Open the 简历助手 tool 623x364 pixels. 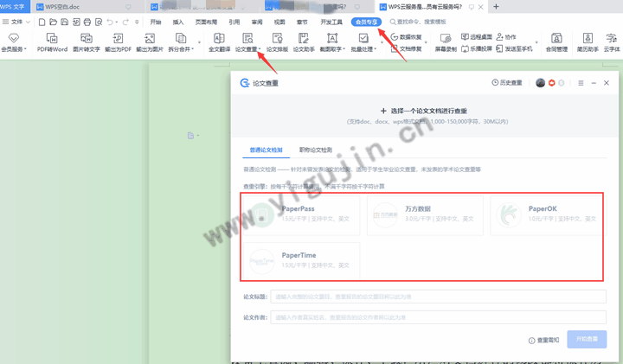click(588, 42)
